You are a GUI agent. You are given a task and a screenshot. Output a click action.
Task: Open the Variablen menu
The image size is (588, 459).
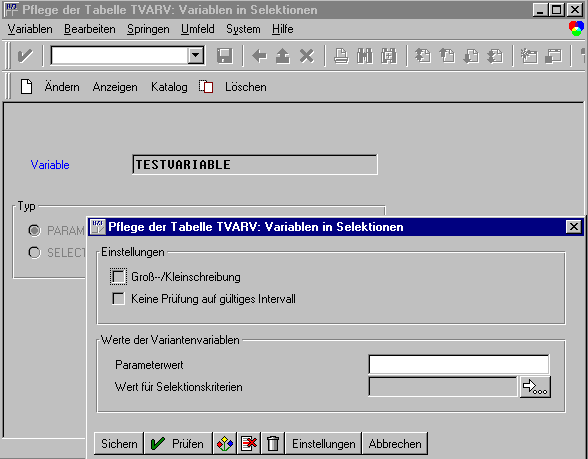click(x=30, y=29)
